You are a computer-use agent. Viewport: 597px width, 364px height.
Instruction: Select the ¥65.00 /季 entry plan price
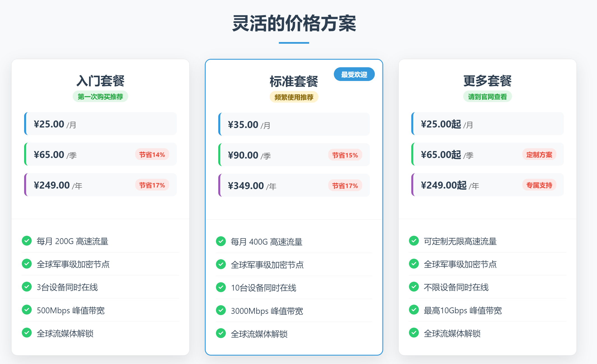(x=100, y=154)
